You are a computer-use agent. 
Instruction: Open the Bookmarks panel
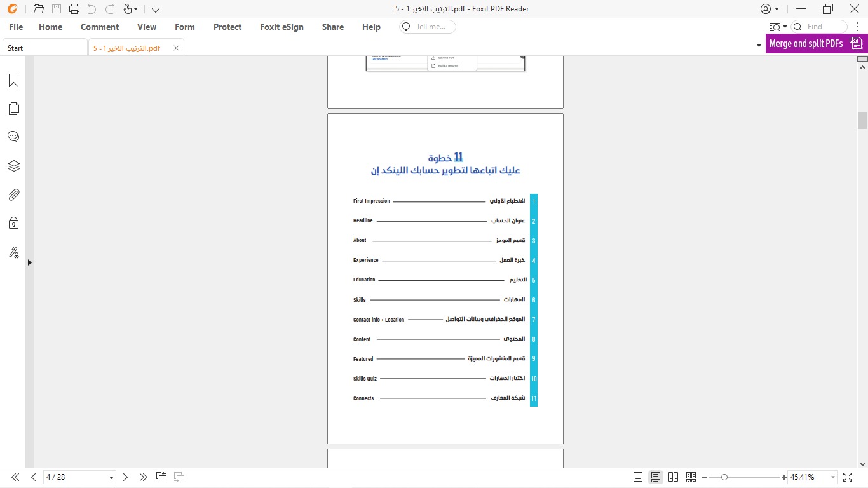pyautogui.click(x=13, y=81)
